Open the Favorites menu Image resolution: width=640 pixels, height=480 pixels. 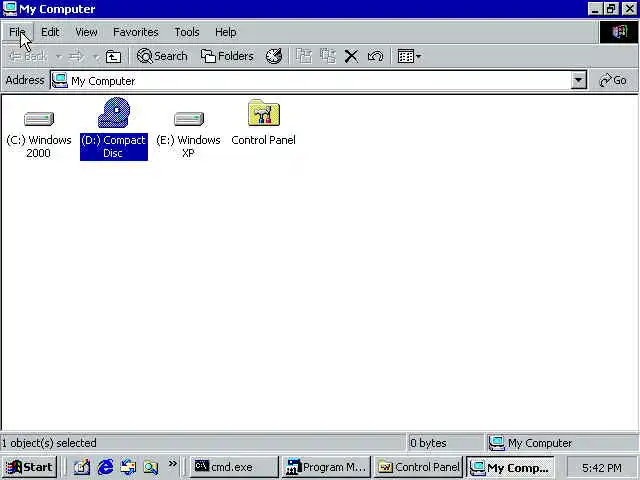tap(136, 32)
